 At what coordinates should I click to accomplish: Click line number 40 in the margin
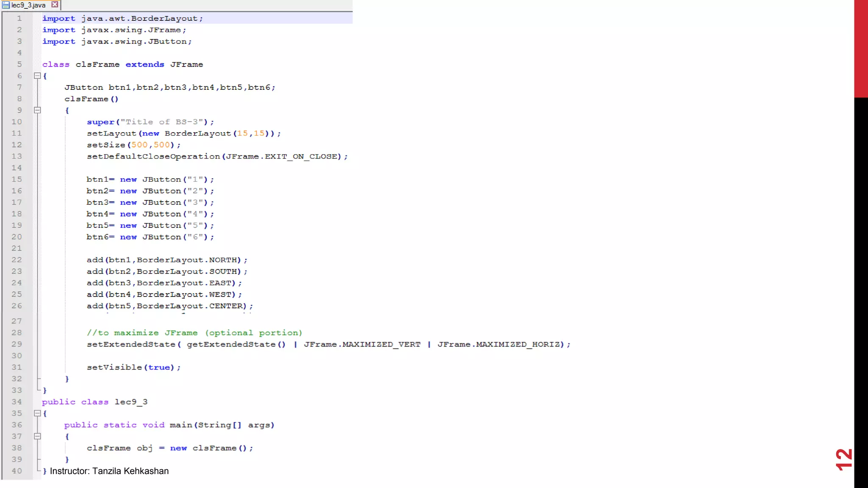click(17, 471)
